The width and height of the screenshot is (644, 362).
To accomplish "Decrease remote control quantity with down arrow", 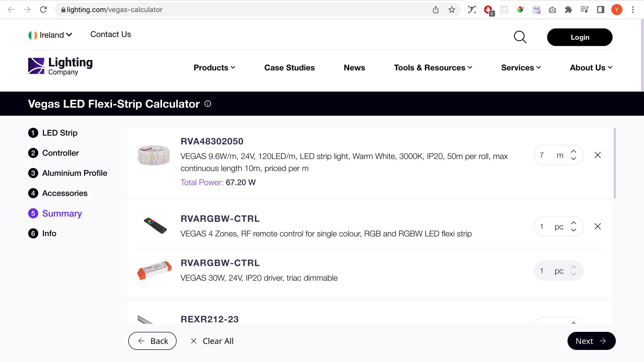I will pos(574,230).
